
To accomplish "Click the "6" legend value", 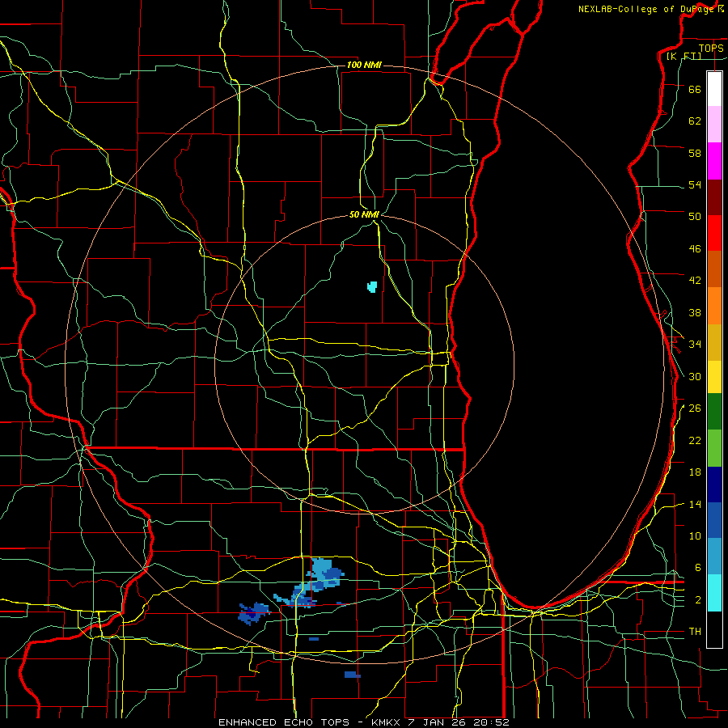I will pyautogui.click(x=698, y=567).
